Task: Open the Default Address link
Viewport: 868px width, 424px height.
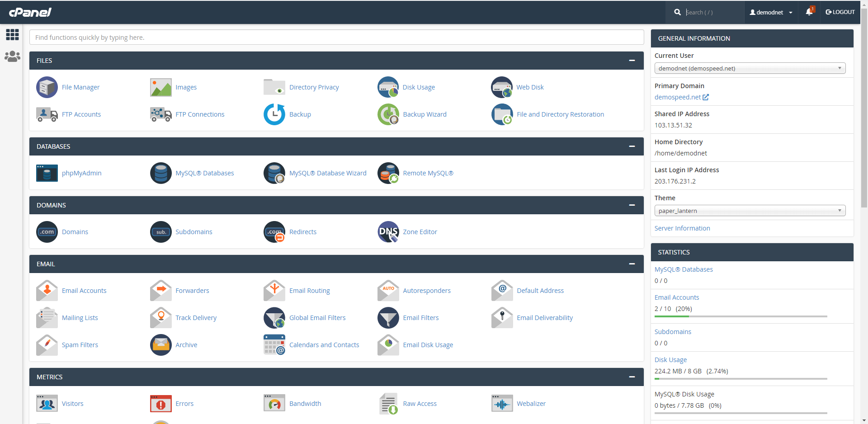Action: pyautogui.click(x=540, y=291)
